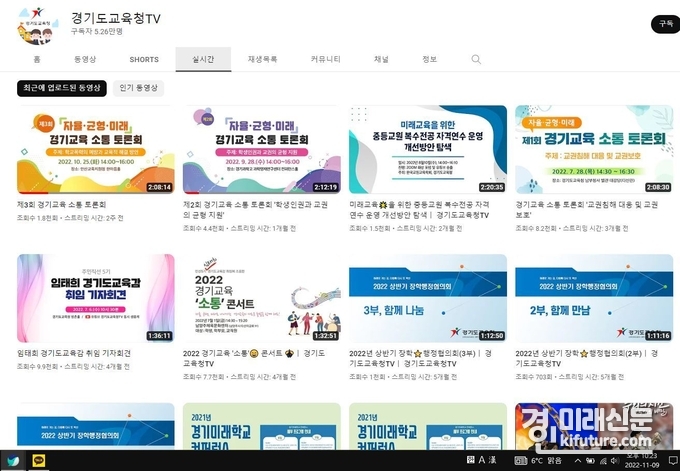Screen dimensions: 680x471
Task: Click the title 2022년 상반기 장학 행정협의회(2부)
Action: point(587,359)
